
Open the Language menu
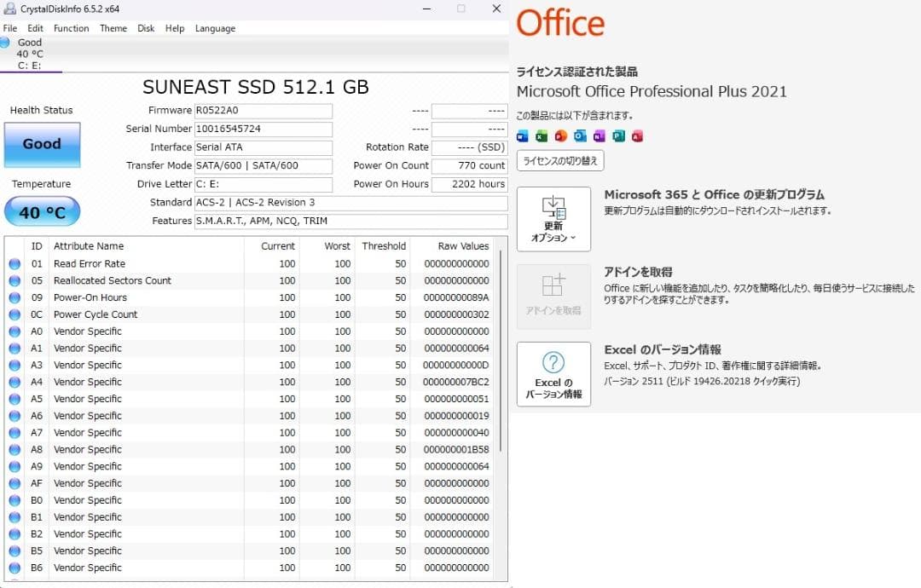pos(214,28)
